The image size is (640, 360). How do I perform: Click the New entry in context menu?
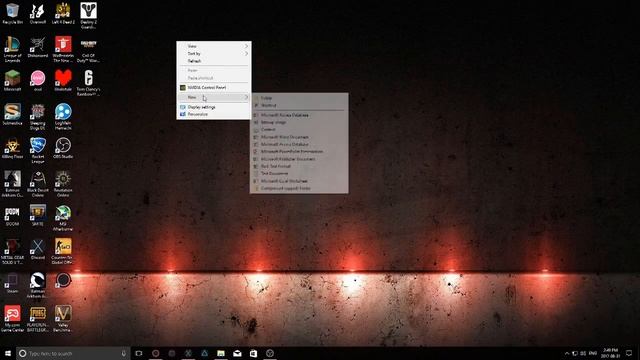214,97
